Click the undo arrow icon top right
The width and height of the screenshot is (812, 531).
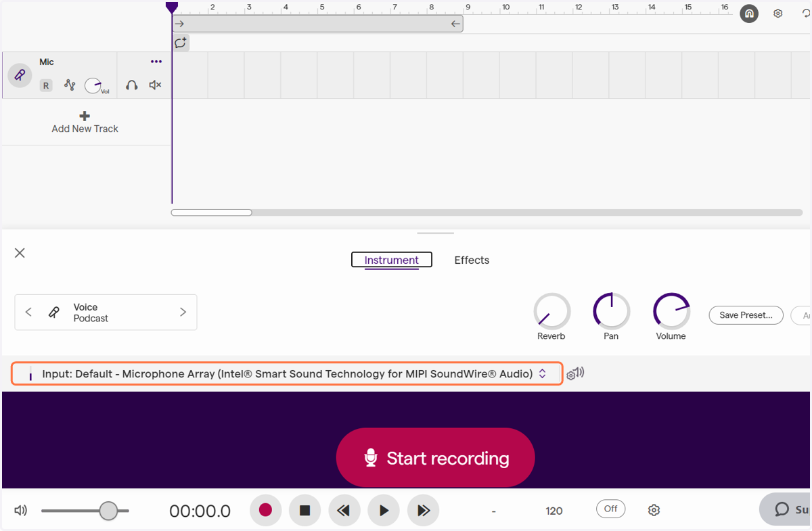pyautogui.click(x=806, y=14)
